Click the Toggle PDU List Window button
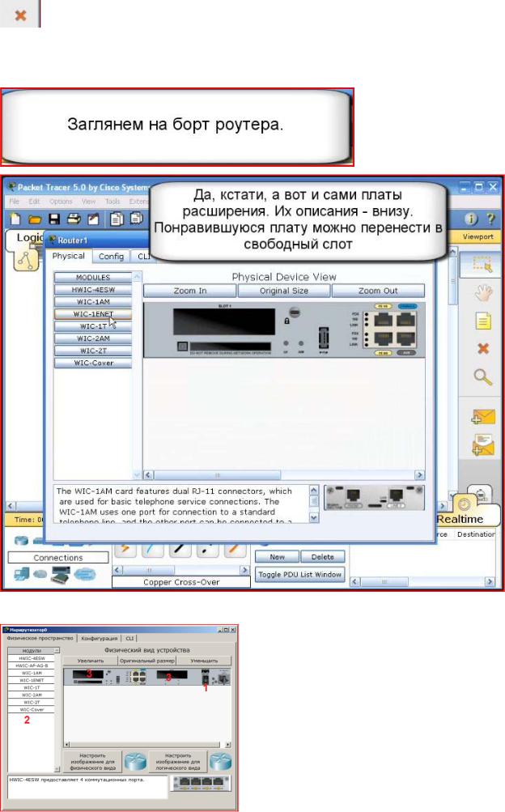The height and width of the screenshot is (812, 505). tap(300, 575)
